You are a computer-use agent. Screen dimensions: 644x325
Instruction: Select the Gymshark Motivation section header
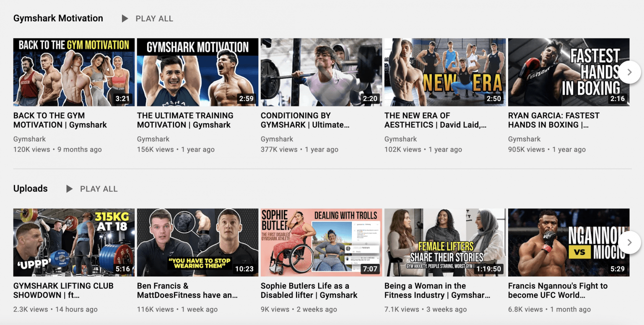(58, 18)
